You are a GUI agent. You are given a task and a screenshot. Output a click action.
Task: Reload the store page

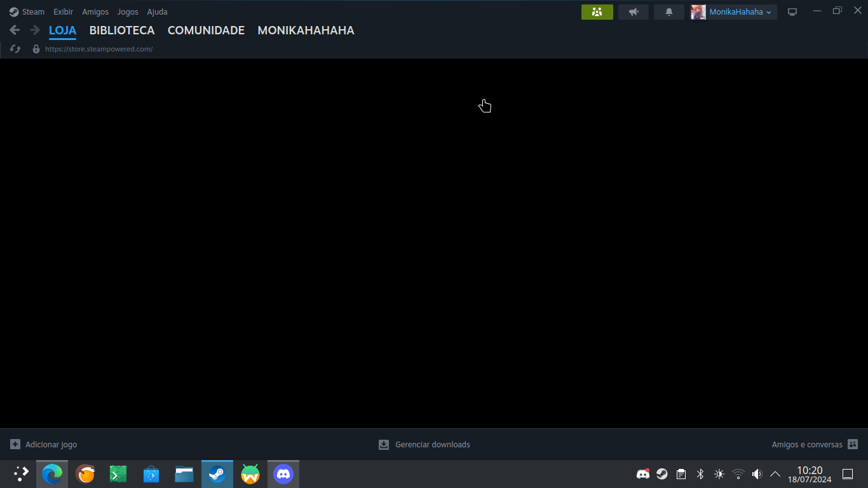15,49
